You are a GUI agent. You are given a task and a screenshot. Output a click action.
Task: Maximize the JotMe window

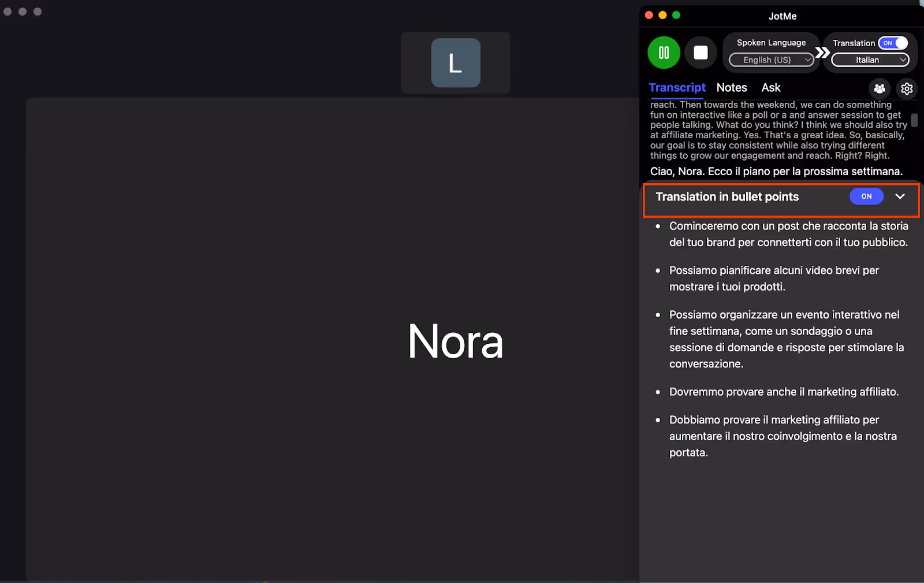pos(676,16)
